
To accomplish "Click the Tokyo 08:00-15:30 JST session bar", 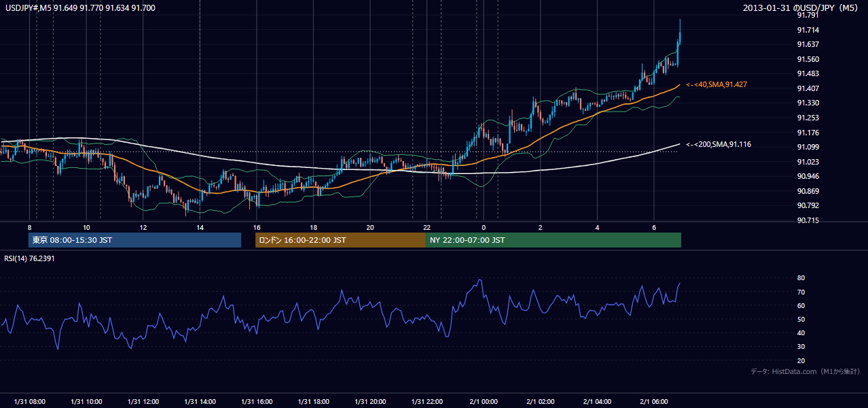I will pos(134,240).
